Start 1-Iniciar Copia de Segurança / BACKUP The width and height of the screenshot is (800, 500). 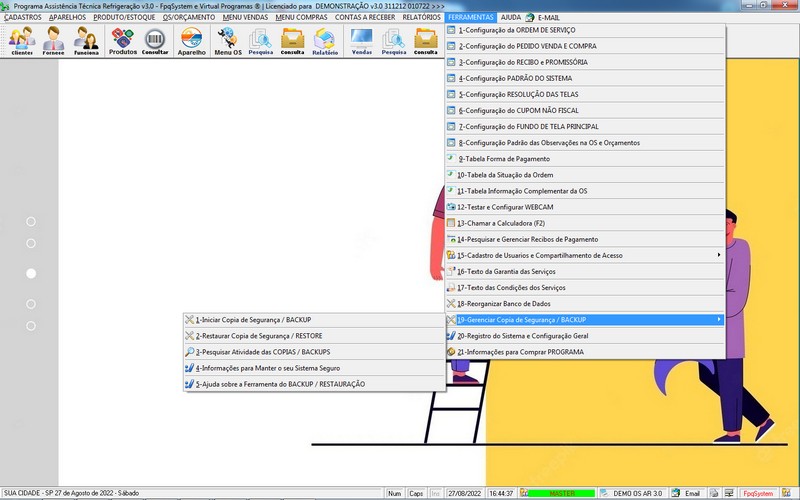(x=314, y=320)
